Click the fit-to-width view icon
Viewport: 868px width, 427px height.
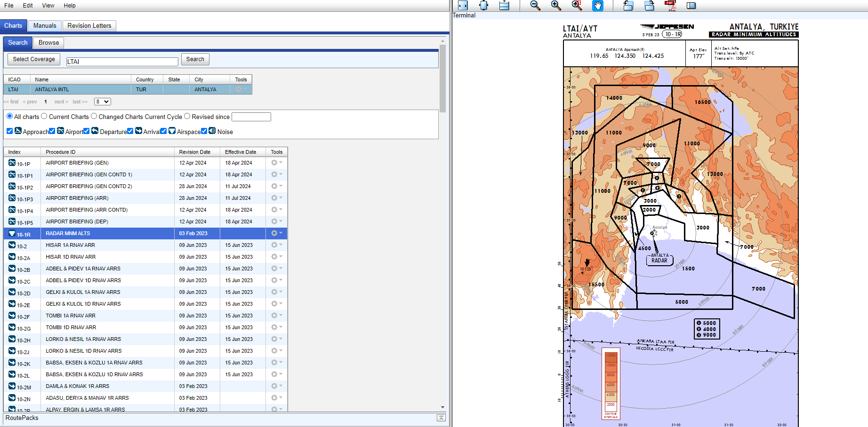pyautogui.click(x=463, y=6)
